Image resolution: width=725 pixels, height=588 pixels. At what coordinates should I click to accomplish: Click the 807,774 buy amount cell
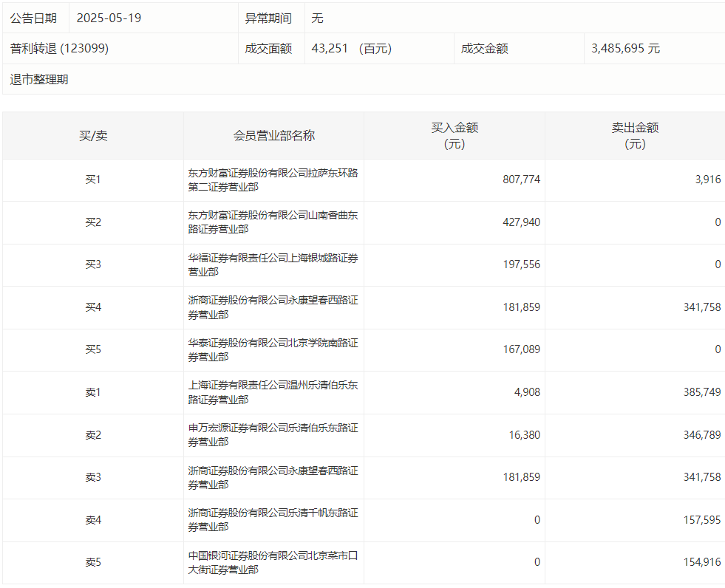click(520, 180)
